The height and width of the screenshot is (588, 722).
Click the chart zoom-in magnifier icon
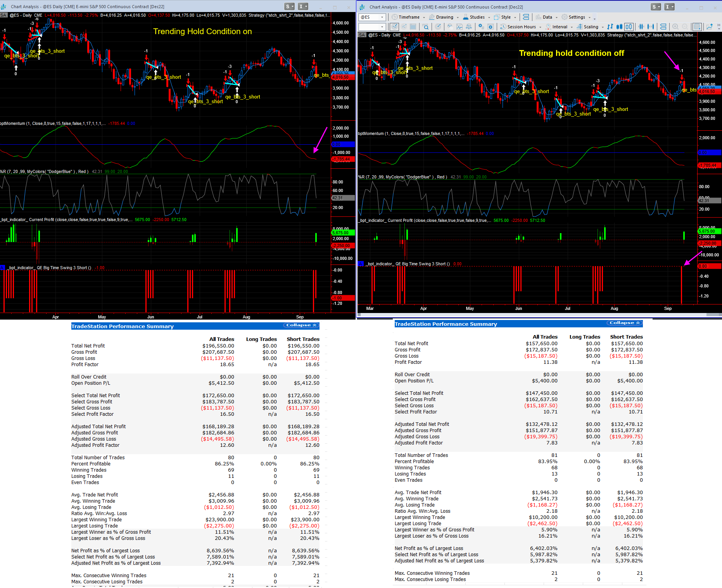coord(675,27)
